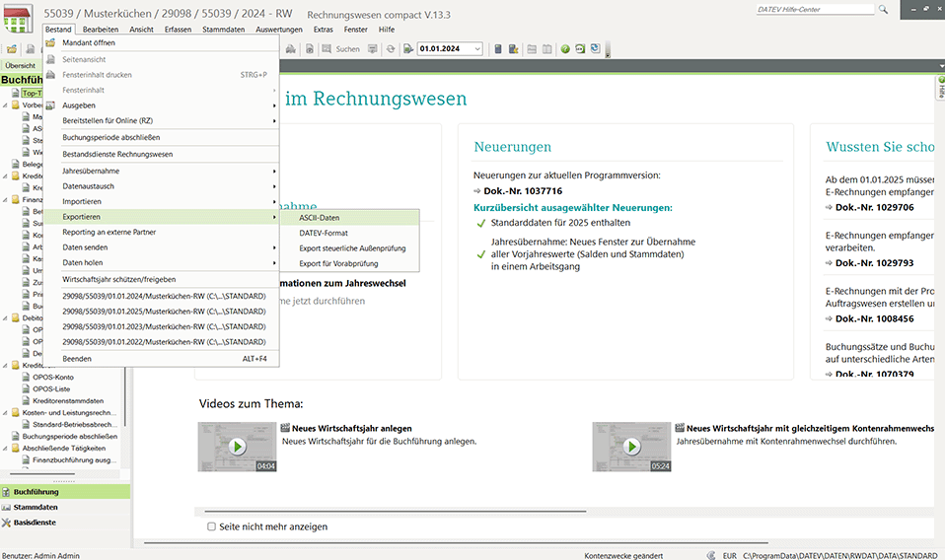Play the 04:04 Neues Wirtschaftsjahr video thumbnail
This screenshot has width=945, height=560.
click(238, 447)
